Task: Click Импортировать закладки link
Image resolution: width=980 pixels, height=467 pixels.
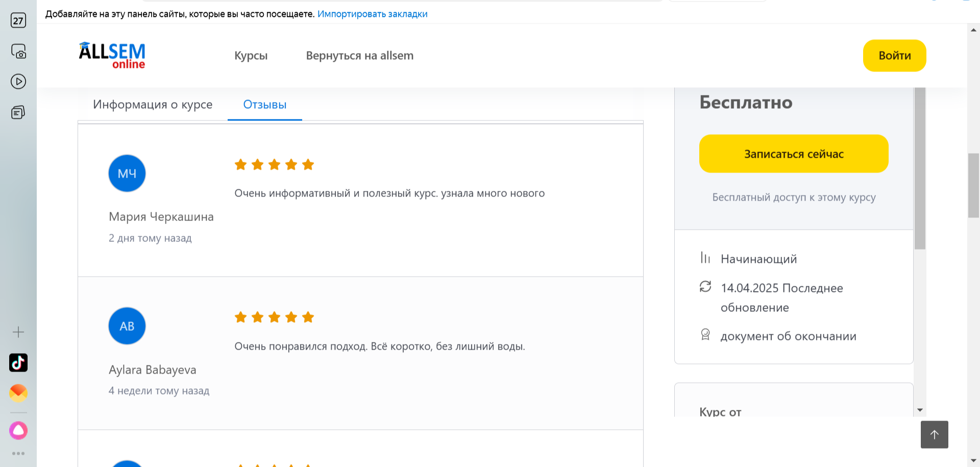Action: point(372,14)
